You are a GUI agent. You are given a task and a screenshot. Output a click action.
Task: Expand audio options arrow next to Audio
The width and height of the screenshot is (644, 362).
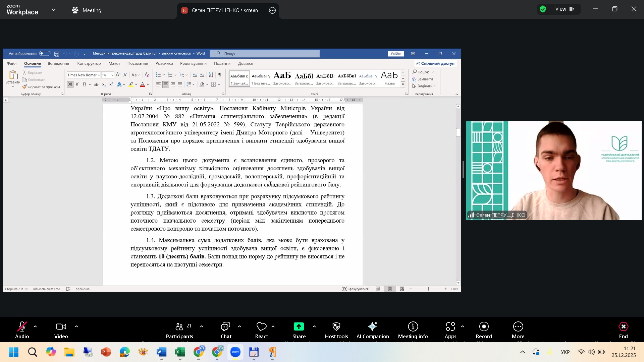point(35,326)
